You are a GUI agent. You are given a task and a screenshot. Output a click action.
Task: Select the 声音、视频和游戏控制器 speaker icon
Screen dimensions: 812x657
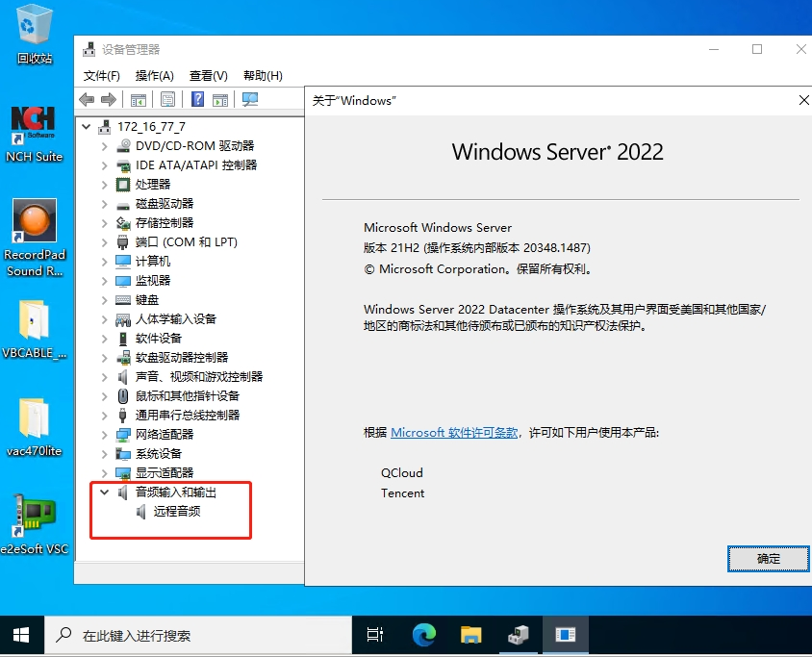click(x=123, y=377)
